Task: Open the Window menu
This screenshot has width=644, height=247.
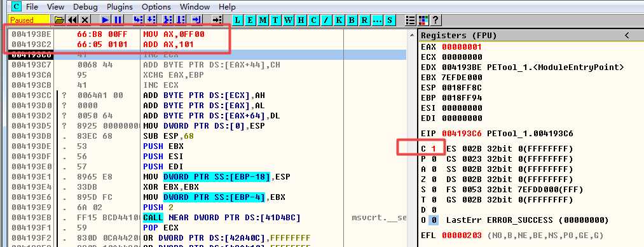Action: pos(195,6)
